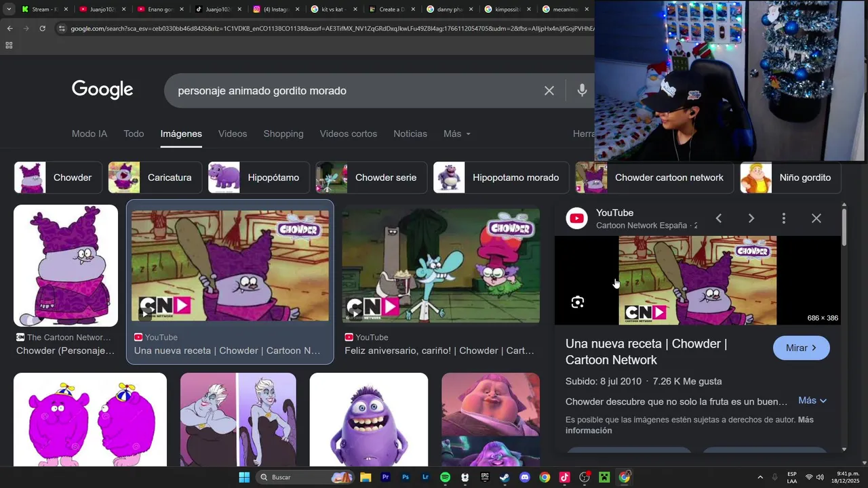
Task: Launch Lightroom from the taskbar
Action: pos(425,477)
